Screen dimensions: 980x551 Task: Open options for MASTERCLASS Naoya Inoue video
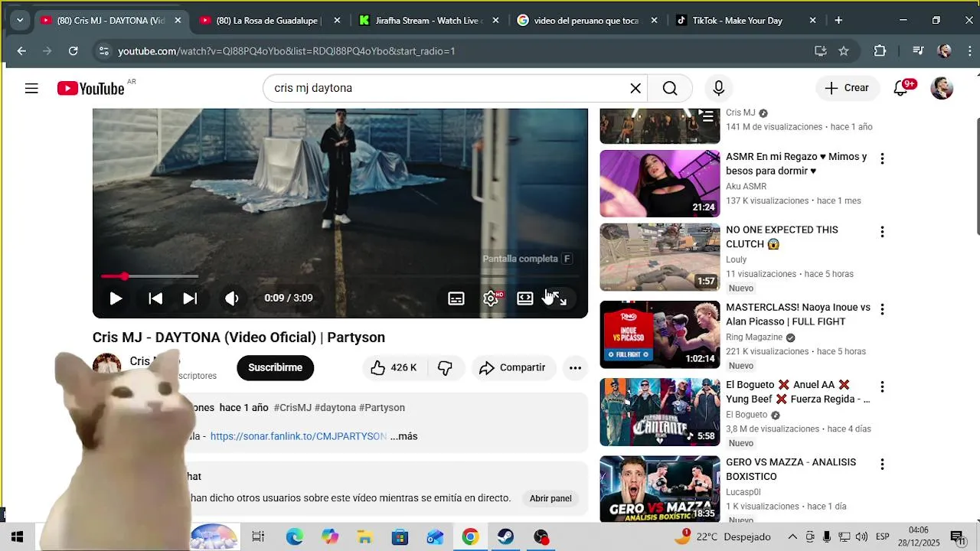click(x=882, y=309)
